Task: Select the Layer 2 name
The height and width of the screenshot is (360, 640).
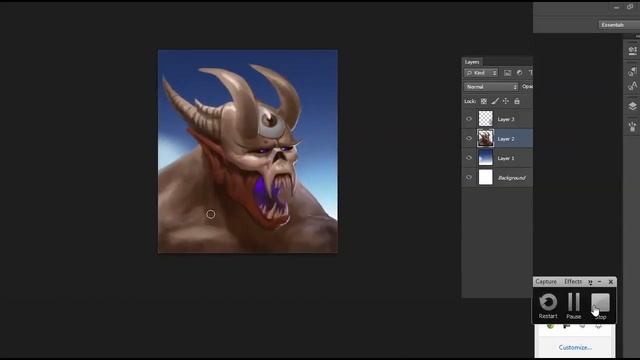Action: pos(506,139)
